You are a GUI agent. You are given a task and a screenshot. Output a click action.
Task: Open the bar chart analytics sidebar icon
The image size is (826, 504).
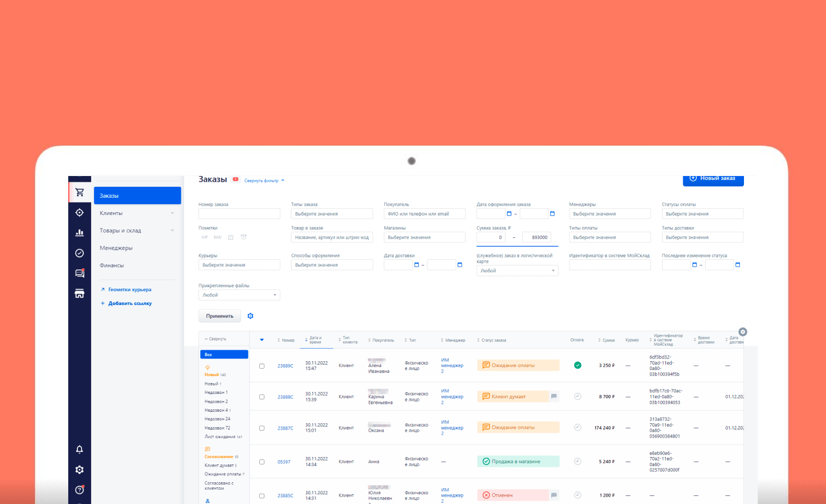tap(80, 232)
